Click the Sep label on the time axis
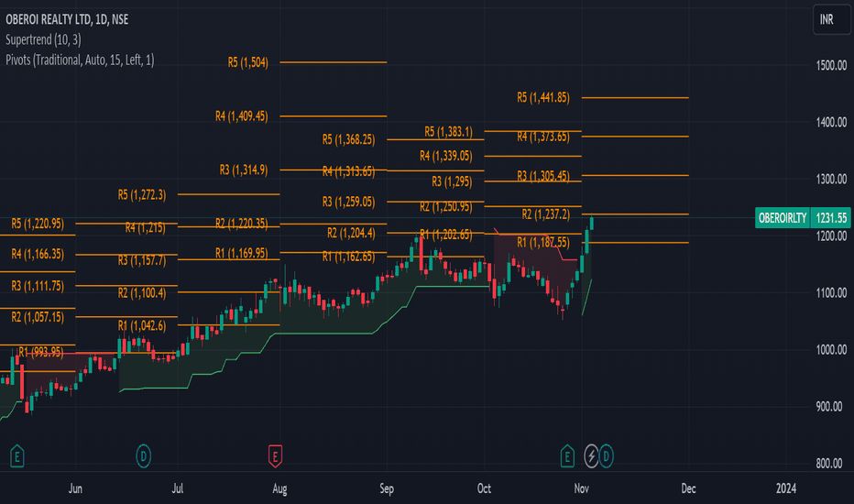This screenshot has height=504, width=854. pos(387,488)
